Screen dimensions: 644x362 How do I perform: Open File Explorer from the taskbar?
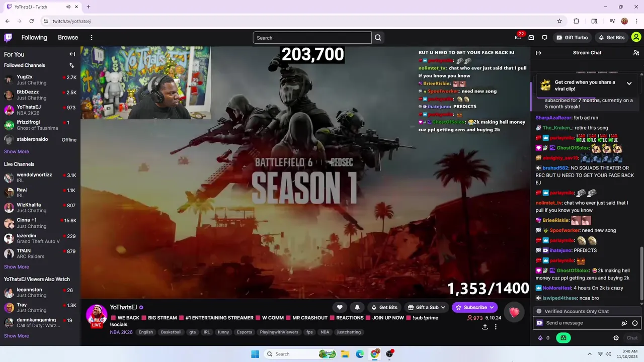click(345, 354)
